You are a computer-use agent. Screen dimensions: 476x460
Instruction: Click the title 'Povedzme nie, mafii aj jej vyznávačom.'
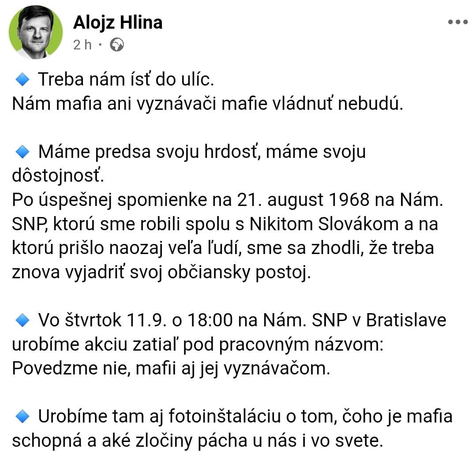click(x=171, y=369)
